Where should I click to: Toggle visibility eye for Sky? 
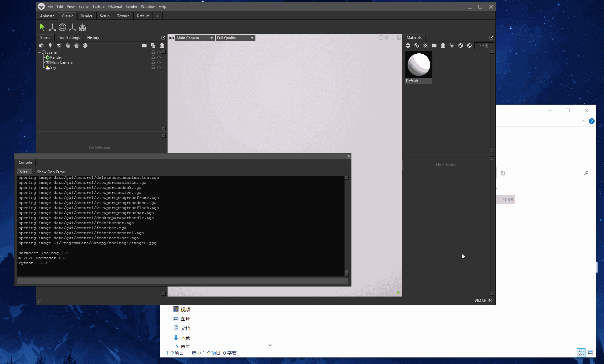point(159,67)
